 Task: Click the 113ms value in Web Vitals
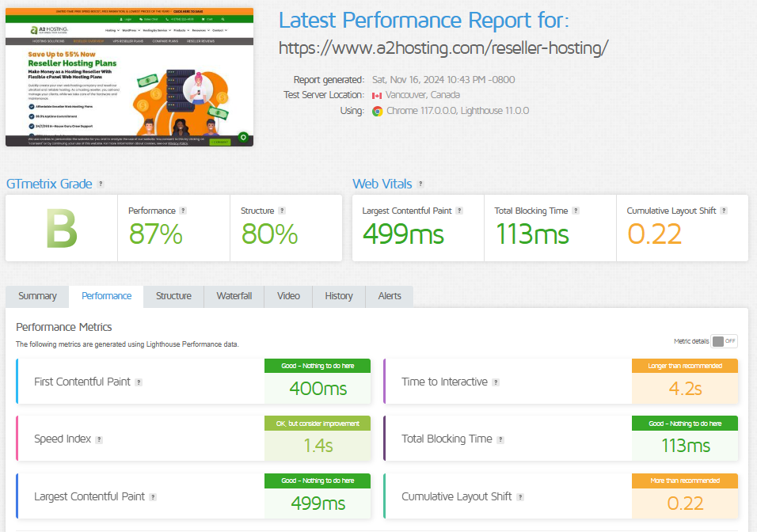click(532, 234)
